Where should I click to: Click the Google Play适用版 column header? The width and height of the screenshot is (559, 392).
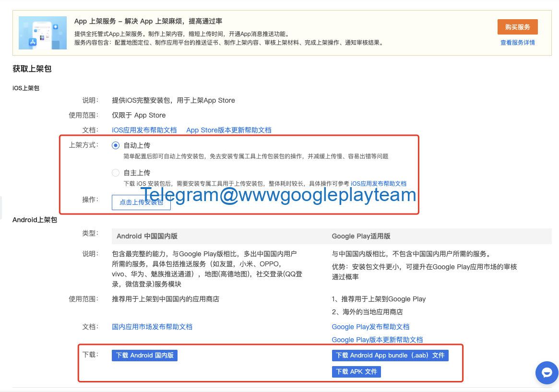point(361,236)
